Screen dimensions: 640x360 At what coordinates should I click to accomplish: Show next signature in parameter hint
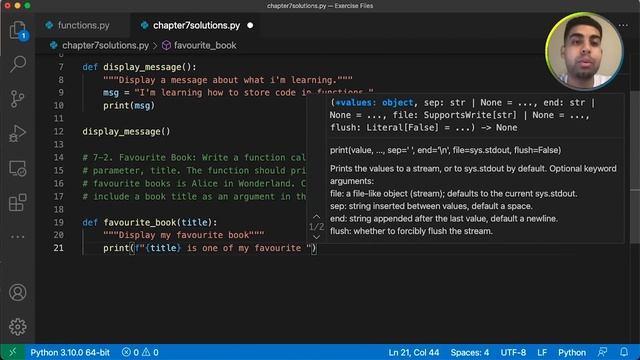tap(316, 237)
